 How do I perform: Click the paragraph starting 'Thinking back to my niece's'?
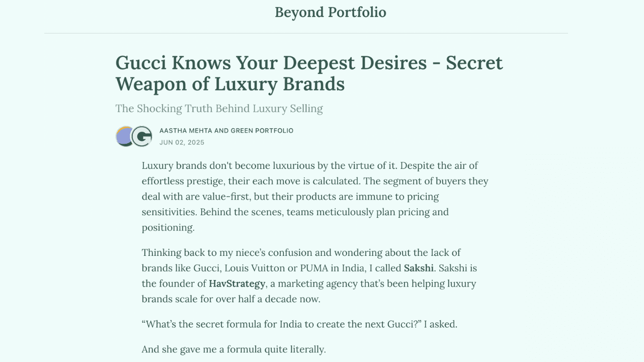309,276
